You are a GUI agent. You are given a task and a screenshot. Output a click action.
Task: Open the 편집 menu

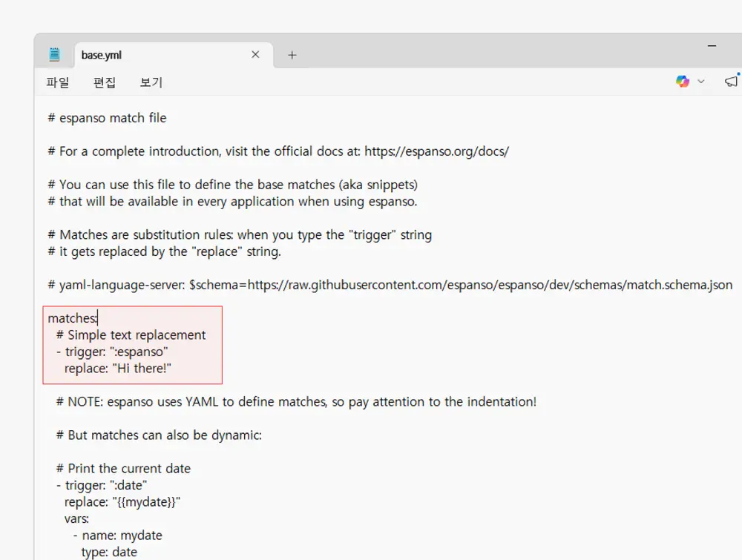(x=105, y=82)
